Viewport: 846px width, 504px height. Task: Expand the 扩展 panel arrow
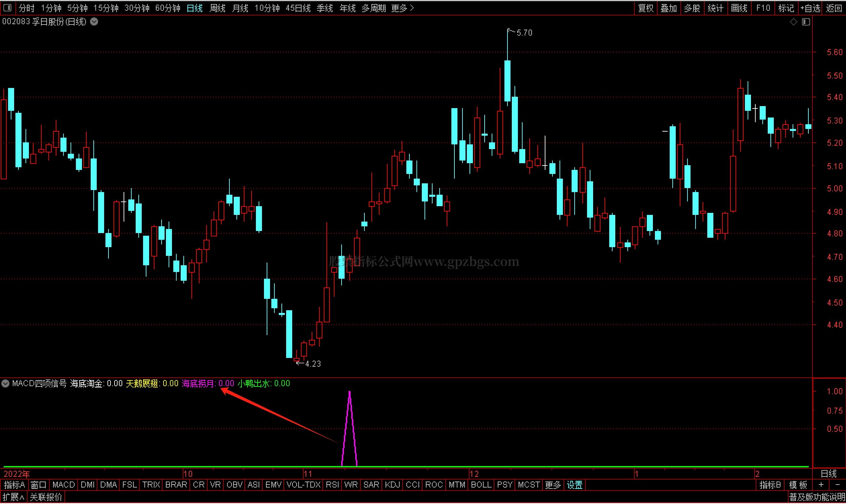coord(13,498)
